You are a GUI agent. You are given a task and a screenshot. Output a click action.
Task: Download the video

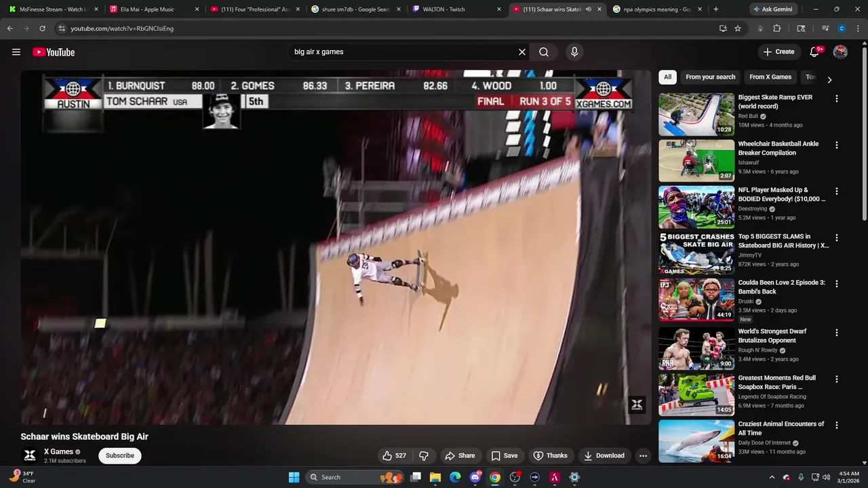tap(604, 455)
